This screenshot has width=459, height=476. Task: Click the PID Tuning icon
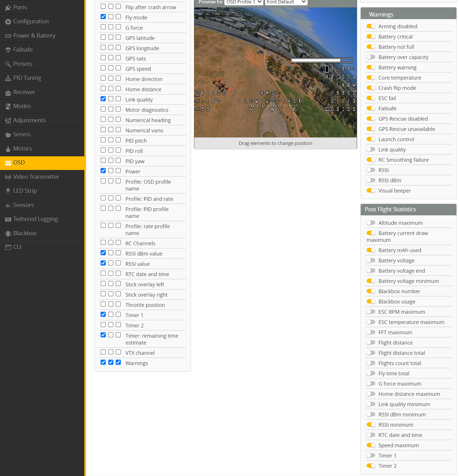tap(8, 78)
